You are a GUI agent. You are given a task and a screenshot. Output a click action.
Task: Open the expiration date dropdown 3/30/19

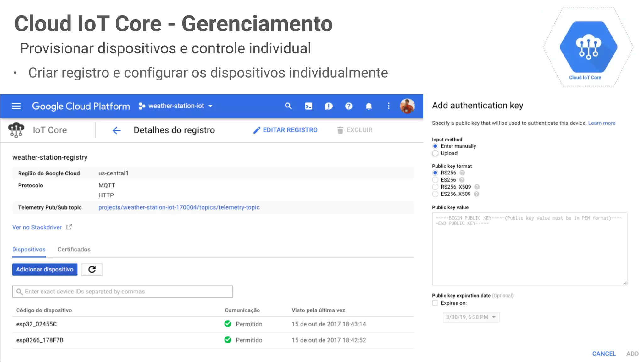471,317
